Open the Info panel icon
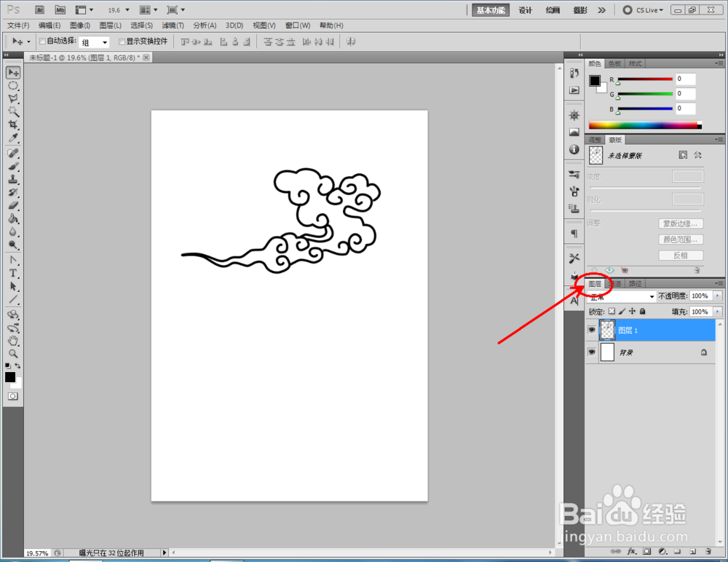This screenshot has width=728, height=562. 574,149
